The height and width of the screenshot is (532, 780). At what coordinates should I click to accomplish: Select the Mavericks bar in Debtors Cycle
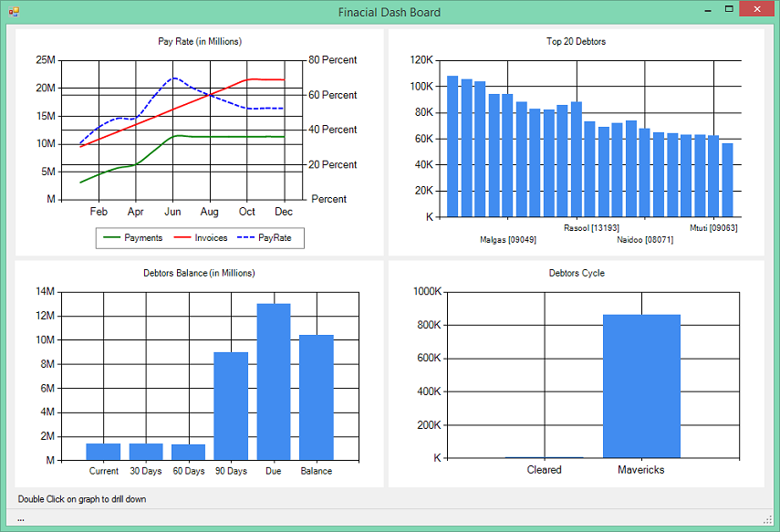[641, 386]
